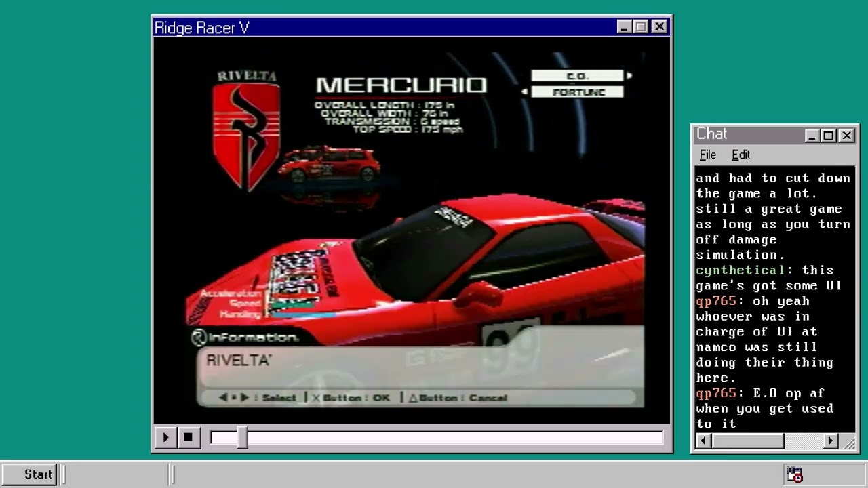Click the Chat horizontal scrollbar thumb
Image resolution: width=868 pixels, height=488 pixels.
[x=747, y=441]
